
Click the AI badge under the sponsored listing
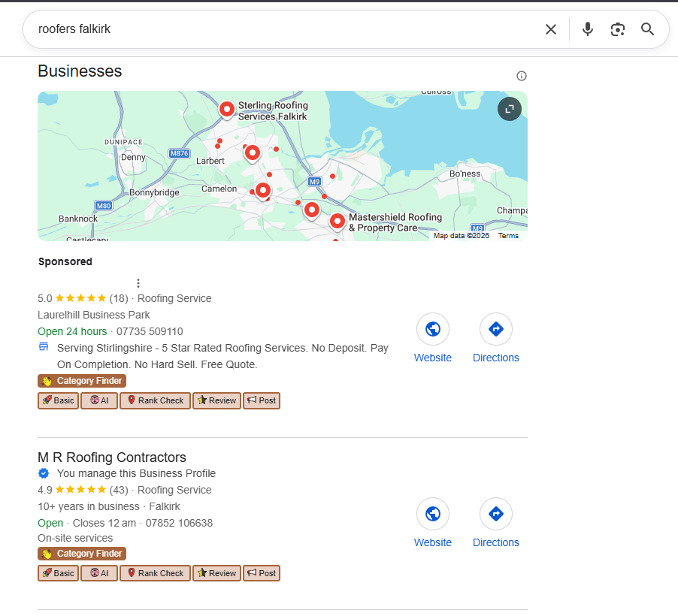pos(98,400)
